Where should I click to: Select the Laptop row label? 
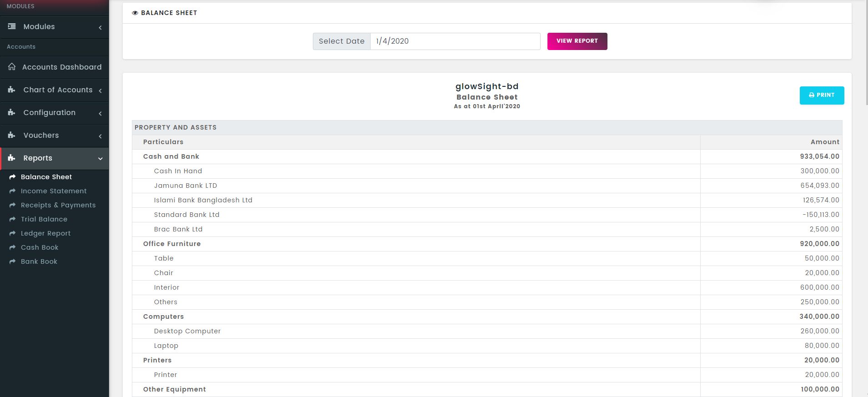click(x=166, y=346)
